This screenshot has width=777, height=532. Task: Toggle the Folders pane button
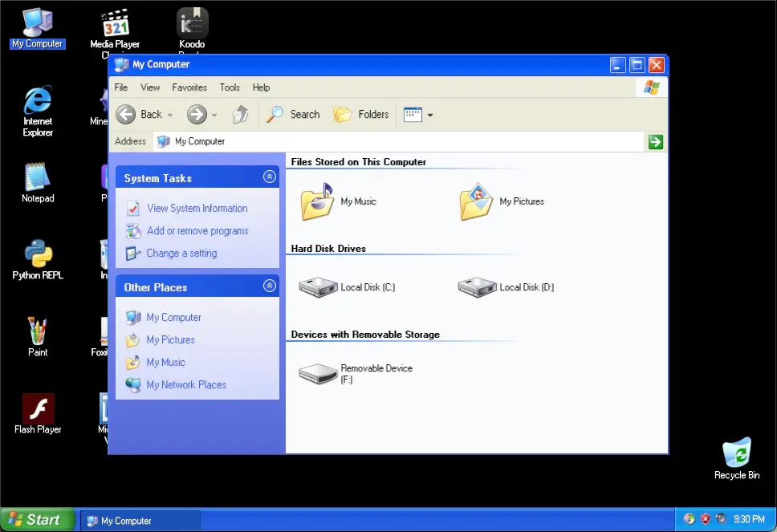(360, 115)
